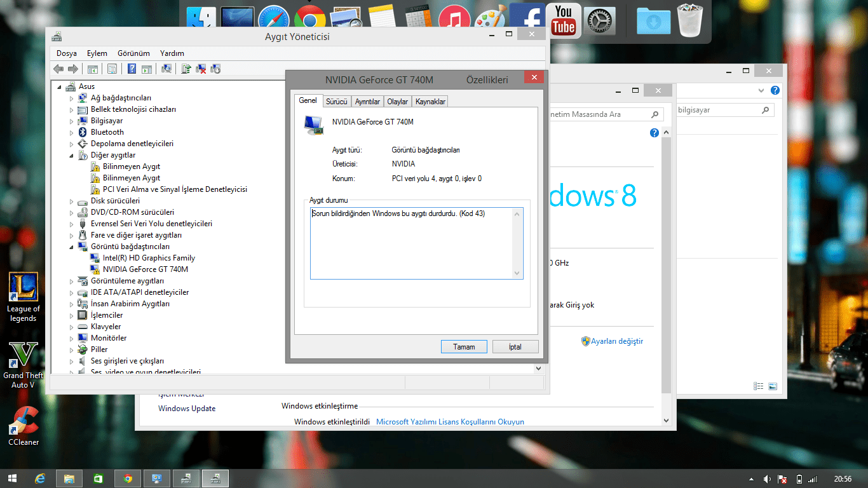Open the Eylem menu
Screen dimensions: 868x488
point(97,53)
